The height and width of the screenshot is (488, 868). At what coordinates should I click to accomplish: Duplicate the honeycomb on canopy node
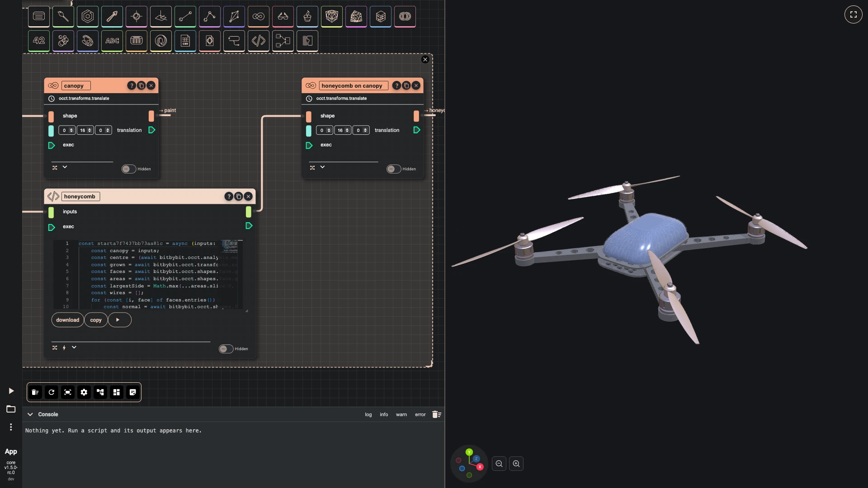tap(406, 85)
